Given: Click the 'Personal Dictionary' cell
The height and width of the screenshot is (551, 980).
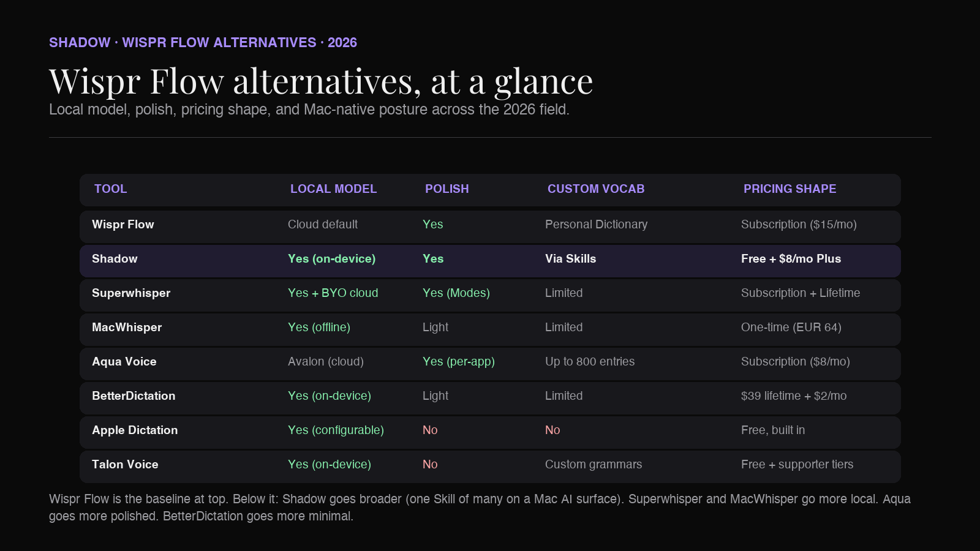Looking at the screenshot, I should pos(596,225).
